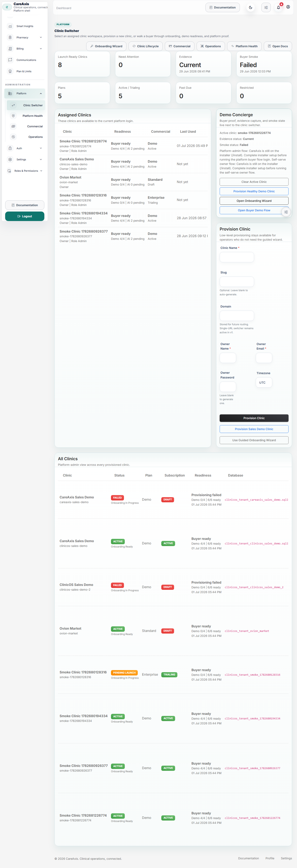Click the Clinic Switcher swap icon

click(13, 105)
